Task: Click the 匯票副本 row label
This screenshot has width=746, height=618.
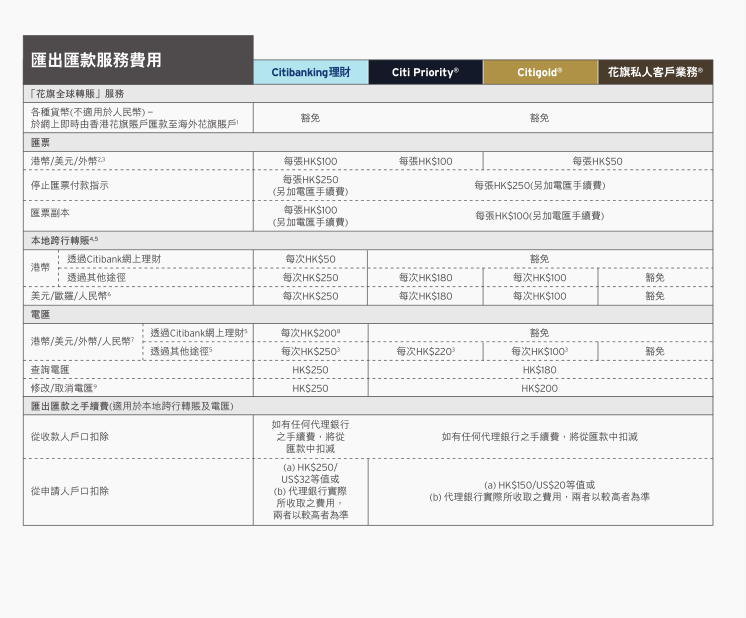Action: click(50, 214)
